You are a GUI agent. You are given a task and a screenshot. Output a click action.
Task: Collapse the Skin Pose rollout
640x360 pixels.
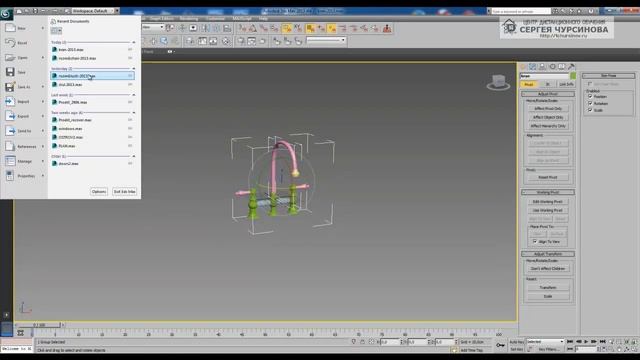pyautogui.click(x=608, y=76)
